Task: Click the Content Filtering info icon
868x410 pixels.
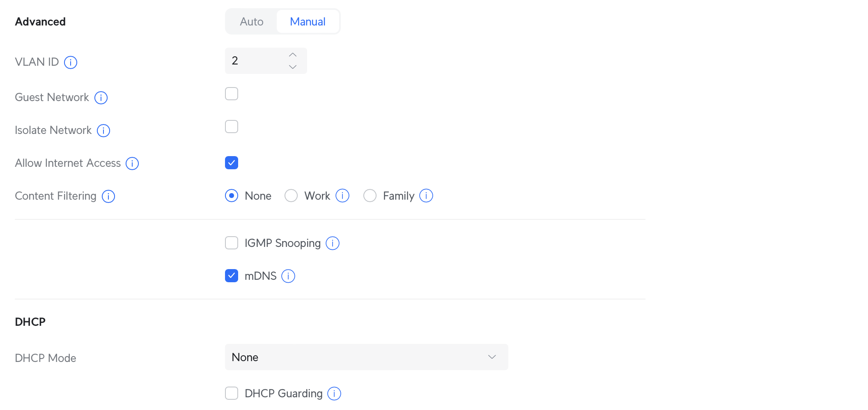Action: coord(108,196)
